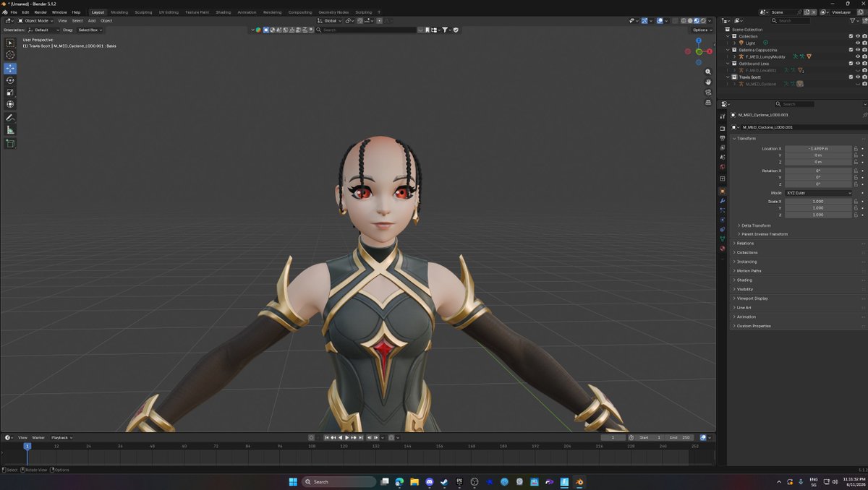The height and width of the screenshot is (490, 868).
Task: Open the Object Mode dropdown
Action: point(35,21)
